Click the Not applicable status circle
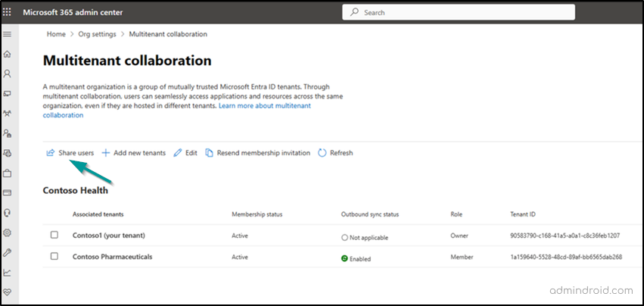 point(344,238)
